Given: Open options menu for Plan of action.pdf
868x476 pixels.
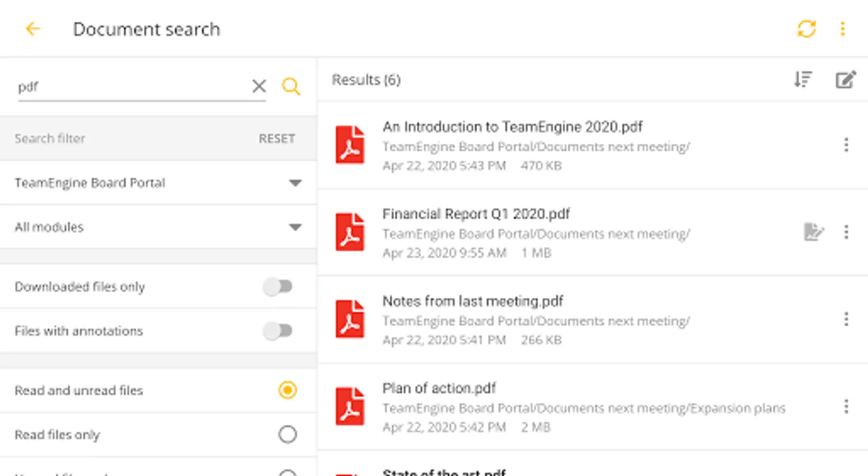Looking at the screenshot, I should tap(846, 406).
